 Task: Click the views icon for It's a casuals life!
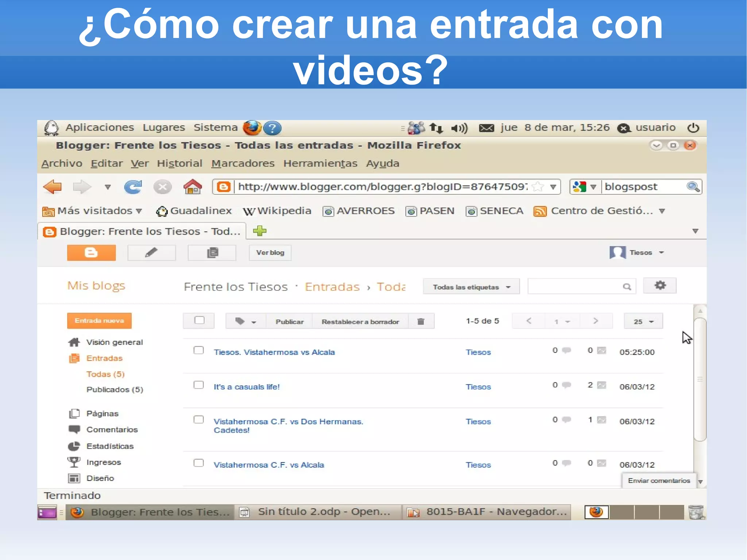click(x=601, y=385)
